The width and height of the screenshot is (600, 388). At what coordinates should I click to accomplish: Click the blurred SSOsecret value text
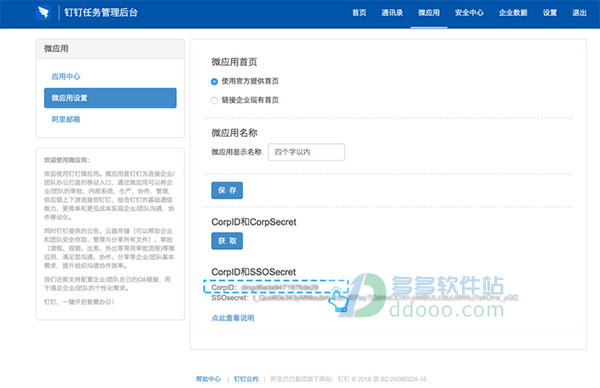(x=385, y=298)
